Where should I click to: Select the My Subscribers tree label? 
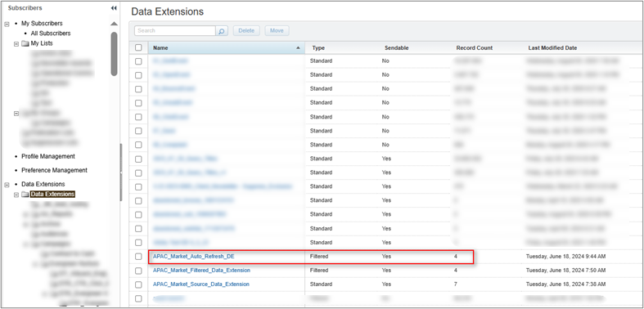point(42,24)
